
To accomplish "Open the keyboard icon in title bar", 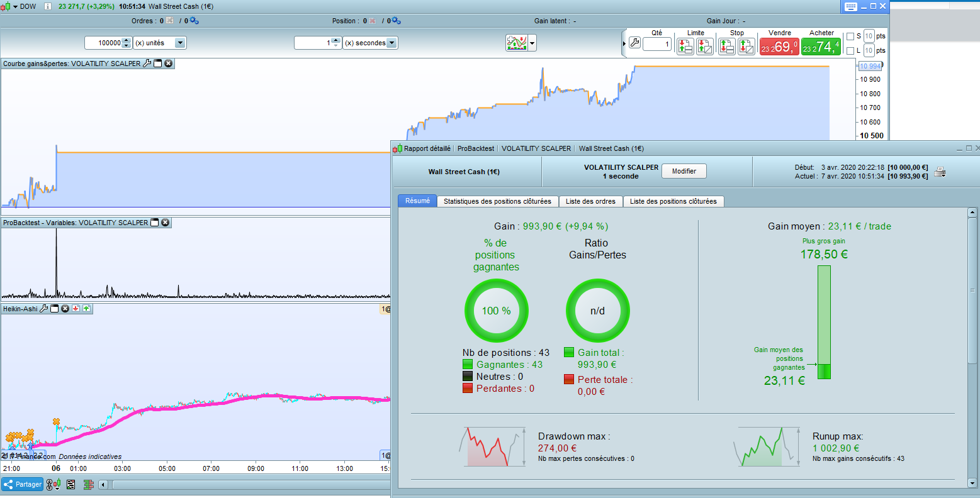I will point(850,6).
